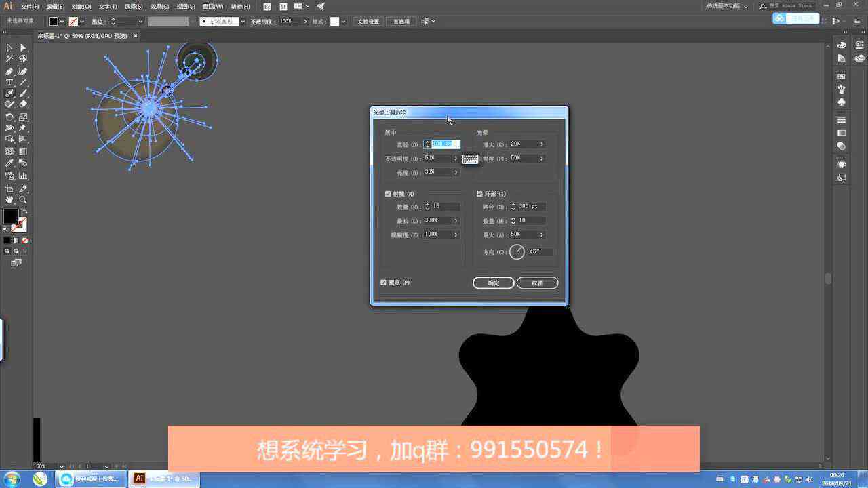Select the Lasso tool
868x488 pixels.
23,59
